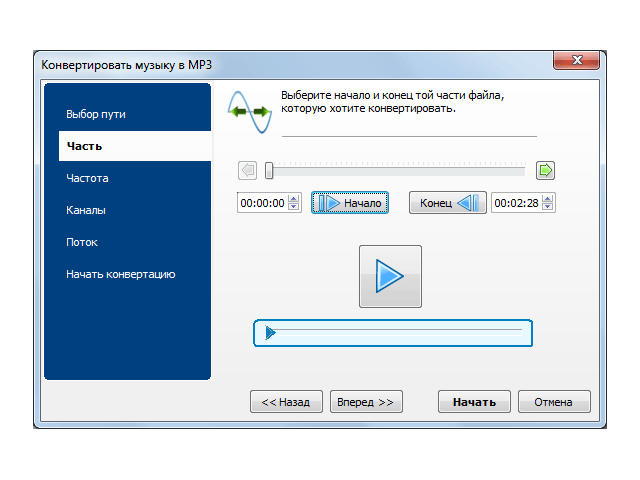The image size is (640, 480).
Task: Click the green right arrow beside the slider
Action: (545, 170)
